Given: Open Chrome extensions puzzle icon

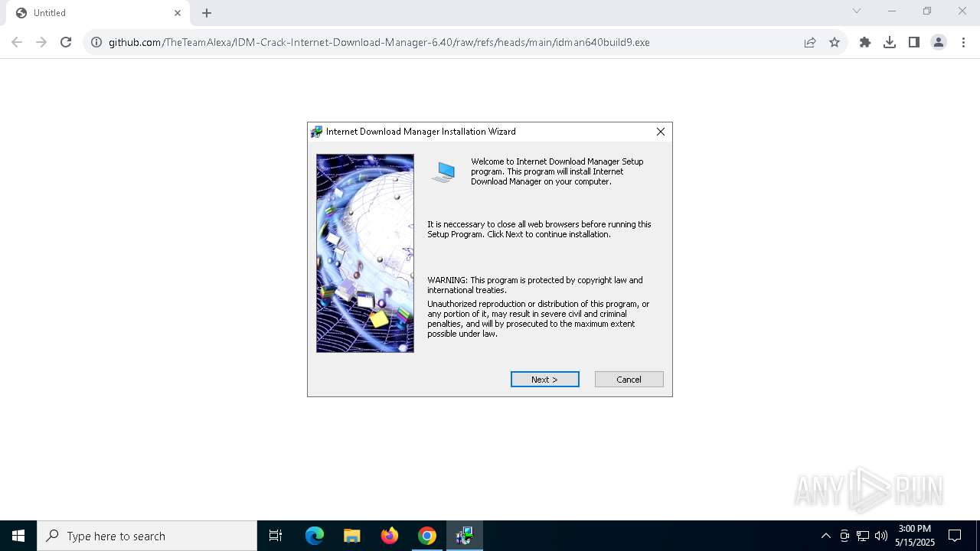Looking at the screenshot, I should coord(865,42).
